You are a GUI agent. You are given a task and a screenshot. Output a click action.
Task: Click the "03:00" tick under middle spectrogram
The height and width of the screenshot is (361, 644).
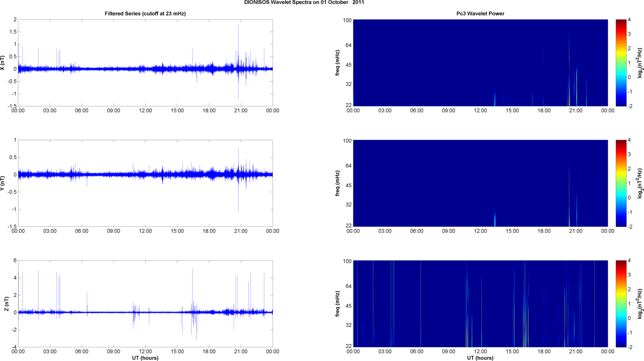(385, 231)
